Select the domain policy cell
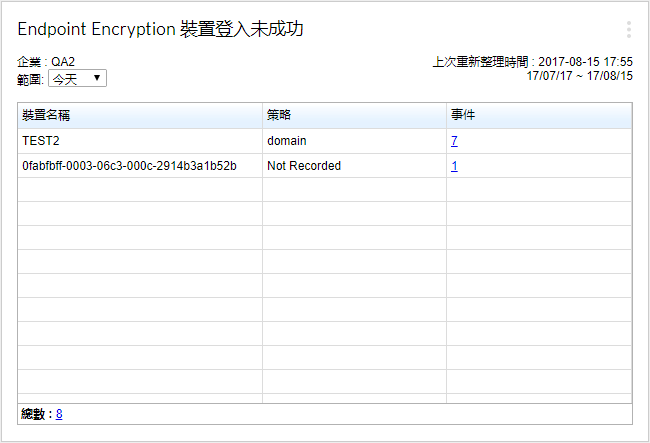The image size is (650, 443). click(287, 141)
